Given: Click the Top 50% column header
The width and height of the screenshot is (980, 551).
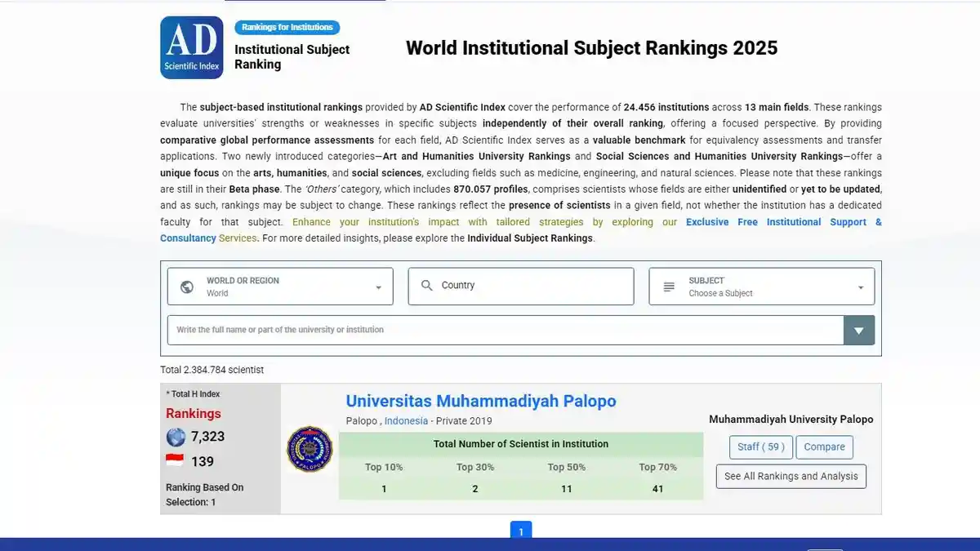Looking at the screenshot, I should (x=567, y=468).
